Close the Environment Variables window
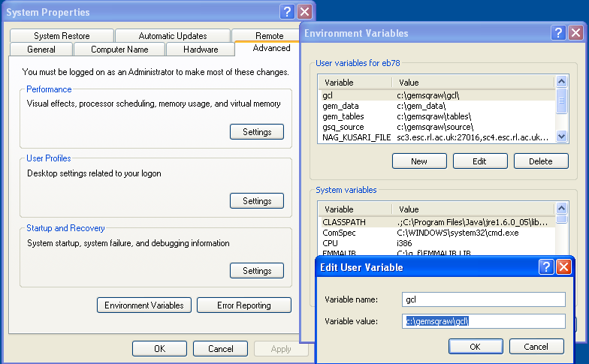This screenshot has width=589, height=364. pos(575,33)
